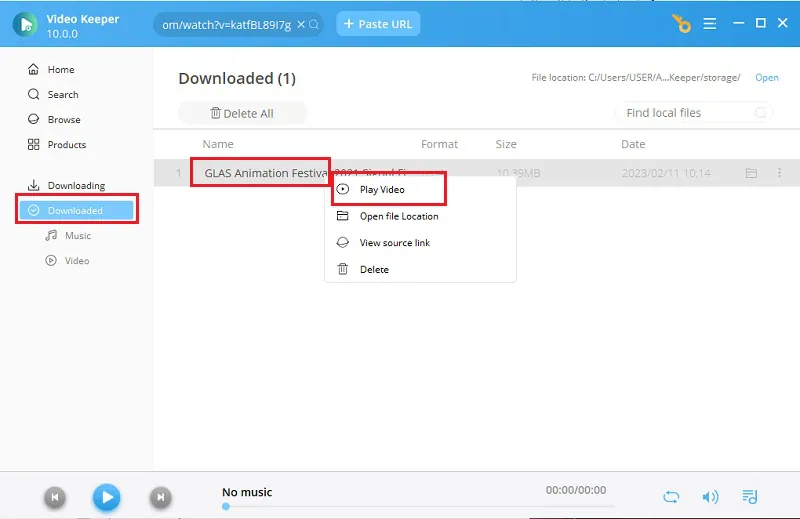Select View source link option

tap(394, 243)
